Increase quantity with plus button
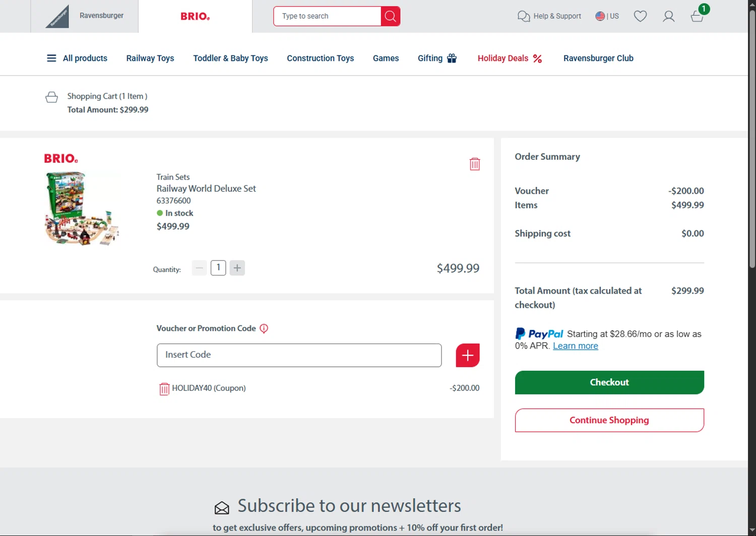The height and width of the screenshot is (536, 756). pyautogui.click(x=237, y=268)
